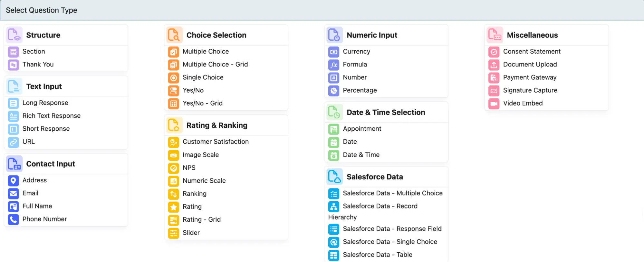Choose the Customer Satisfaction question type
This screenshot has width=644, height=262.
[216, 142]
